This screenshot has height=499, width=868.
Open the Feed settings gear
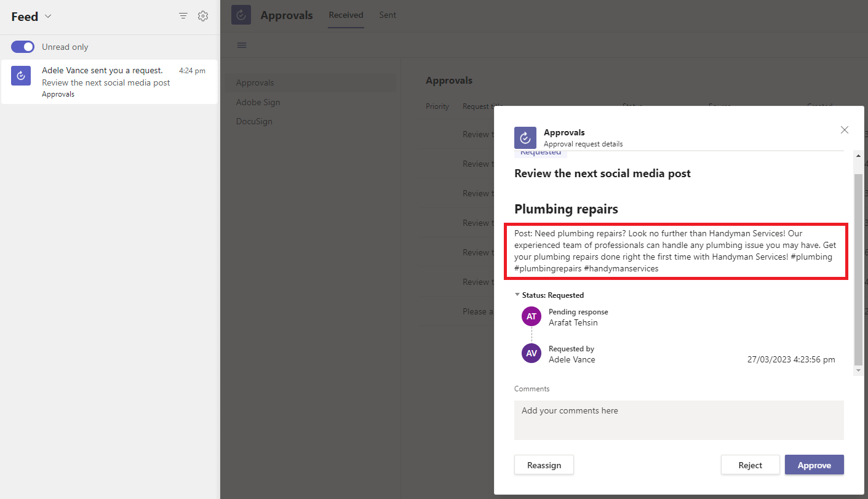(x=203, y=16)
